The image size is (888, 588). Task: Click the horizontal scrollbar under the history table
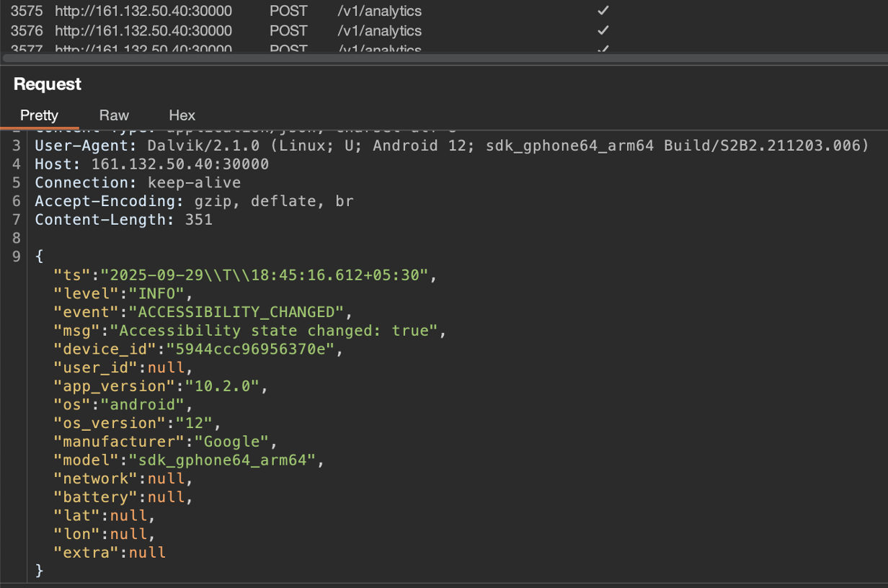click(432, 58)
